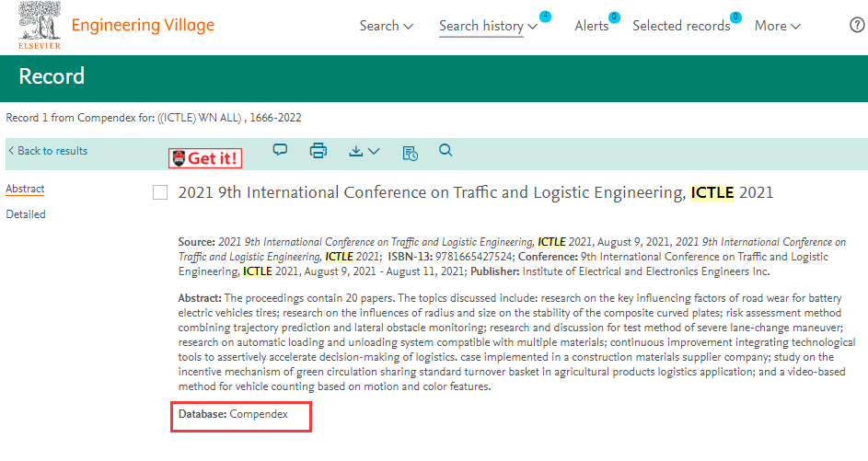Click the Get it! button
This screenshot has height=461, width=868.
[x=205, y=158]
